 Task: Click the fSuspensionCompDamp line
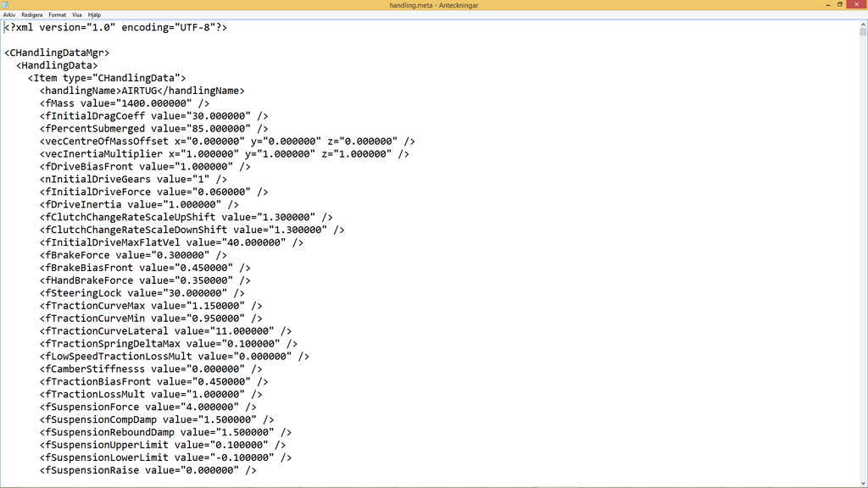coord(157,420)
